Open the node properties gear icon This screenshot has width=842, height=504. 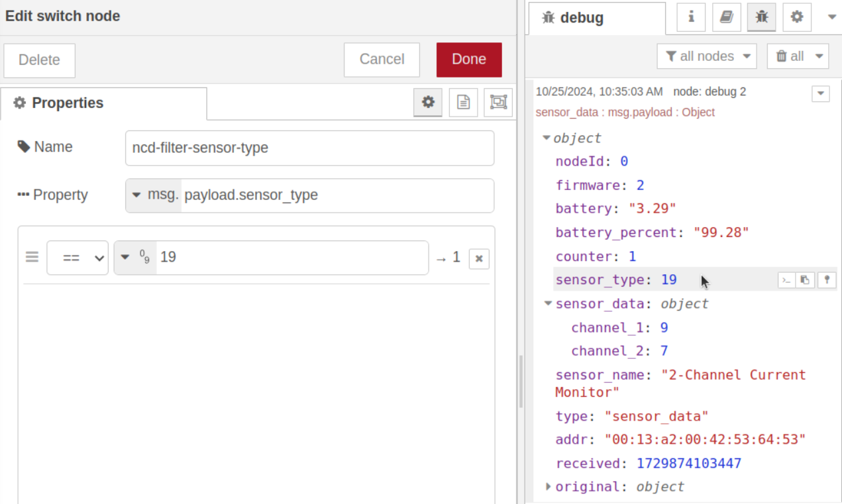click(428, 102)
